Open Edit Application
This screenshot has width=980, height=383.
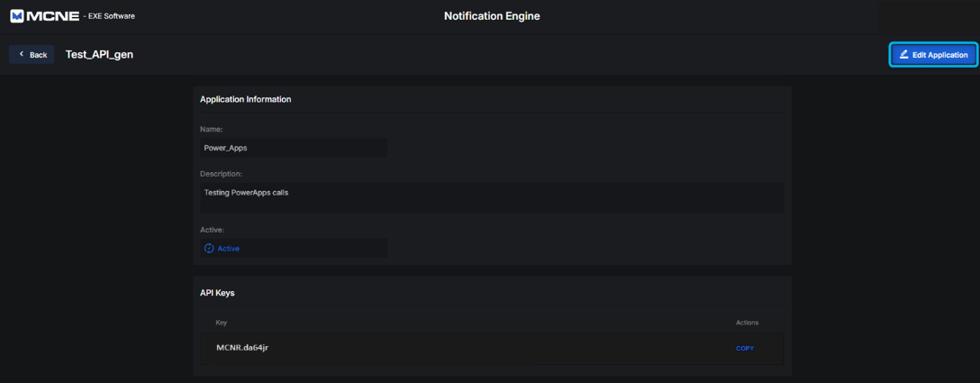click(933, 55)
